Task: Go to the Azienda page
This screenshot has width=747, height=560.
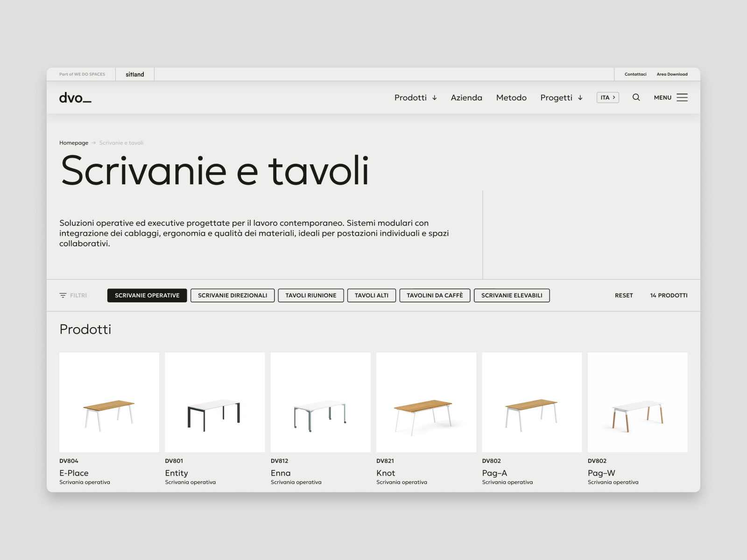Action: tap(466, 98)
